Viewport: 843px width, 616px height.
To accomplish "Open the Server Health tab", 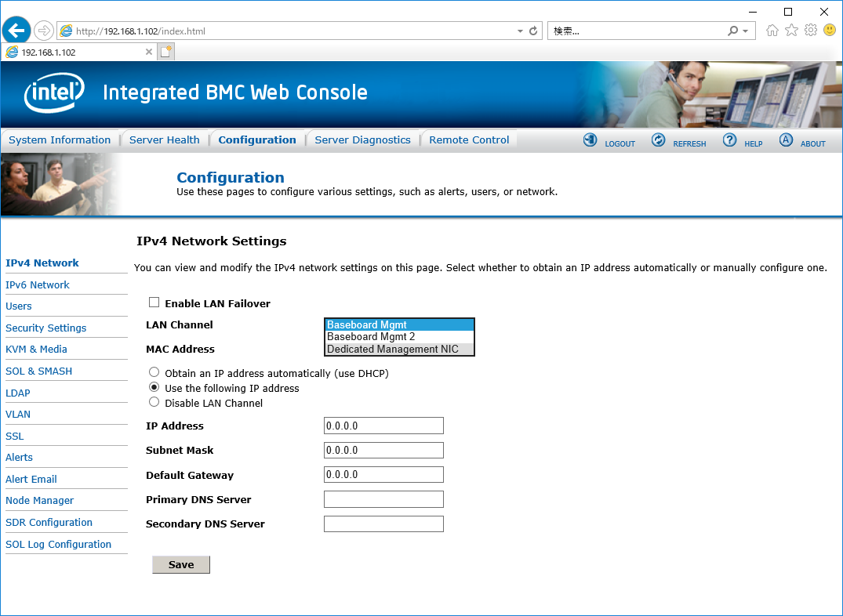I will click(x=165, y=140).
